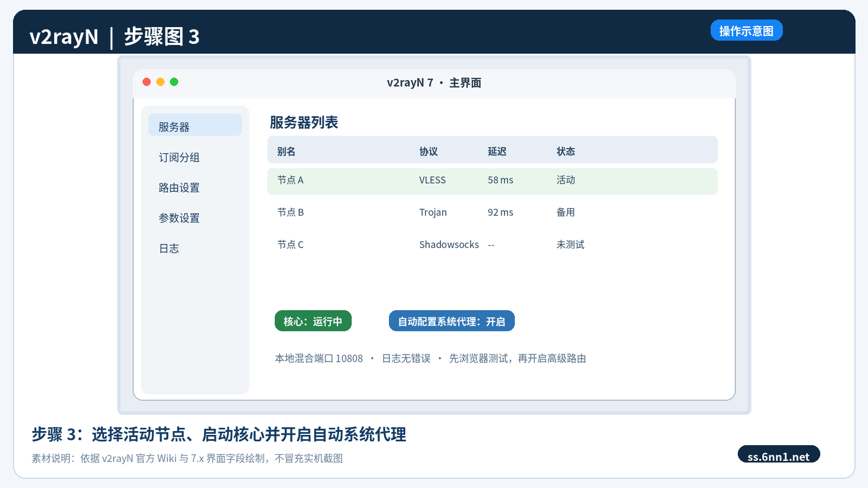Click the Shadowsocks protocol cell

click(x=449, y=245)
